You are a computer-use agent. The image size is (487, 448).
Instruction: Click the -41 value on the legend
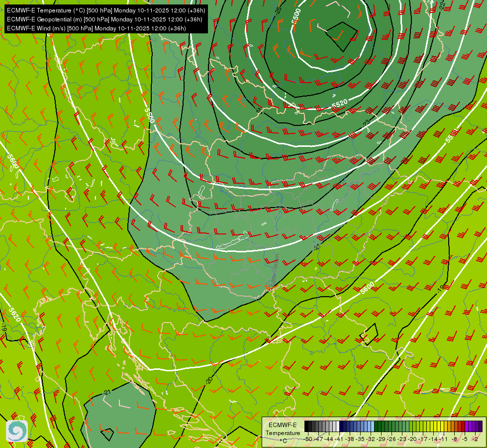(339, 439)
